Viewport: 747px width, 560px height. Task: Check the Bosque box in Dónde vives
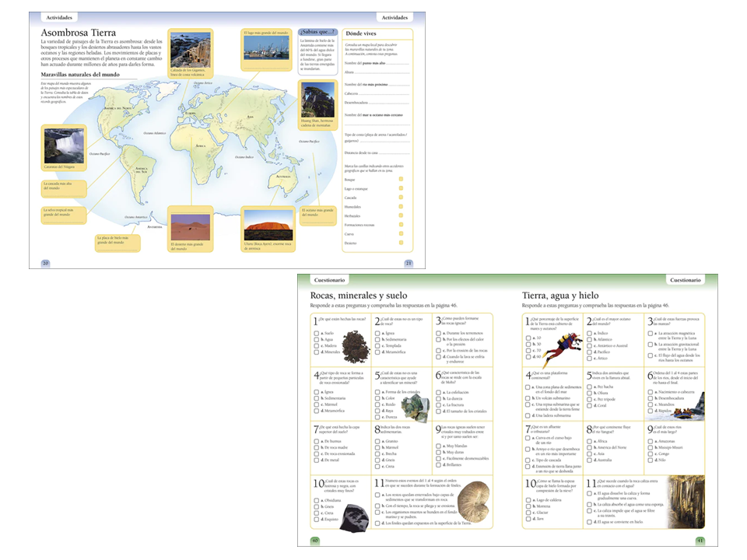coord(402,179)
